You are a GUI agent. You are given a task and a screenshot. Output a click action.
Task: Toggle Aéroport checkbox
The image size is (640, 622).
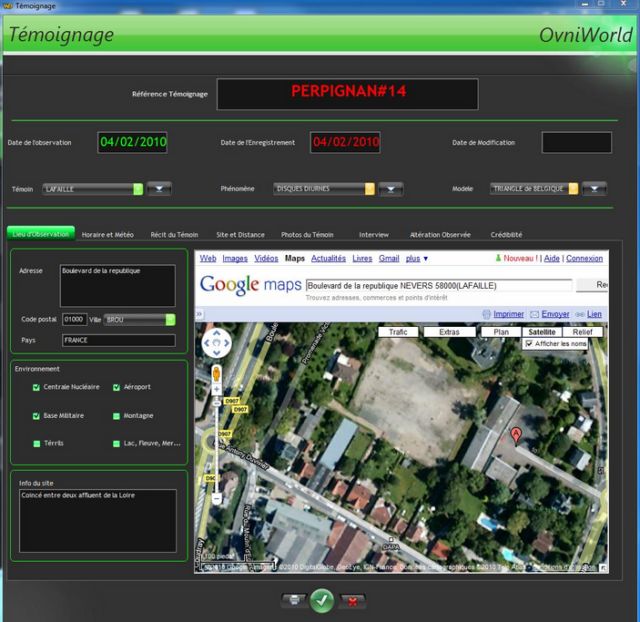[x=116, y=387]
